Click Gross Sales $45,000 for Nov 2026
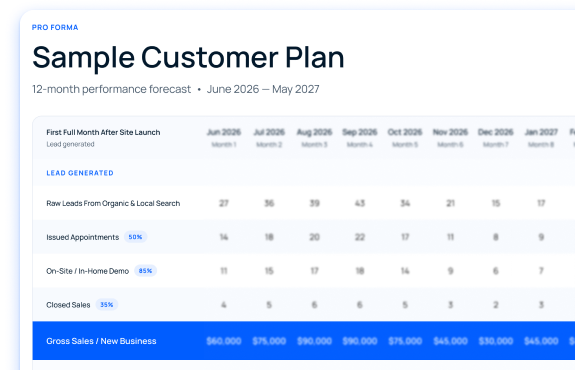This screenshot has width=575, height=370. click(450, 341)
